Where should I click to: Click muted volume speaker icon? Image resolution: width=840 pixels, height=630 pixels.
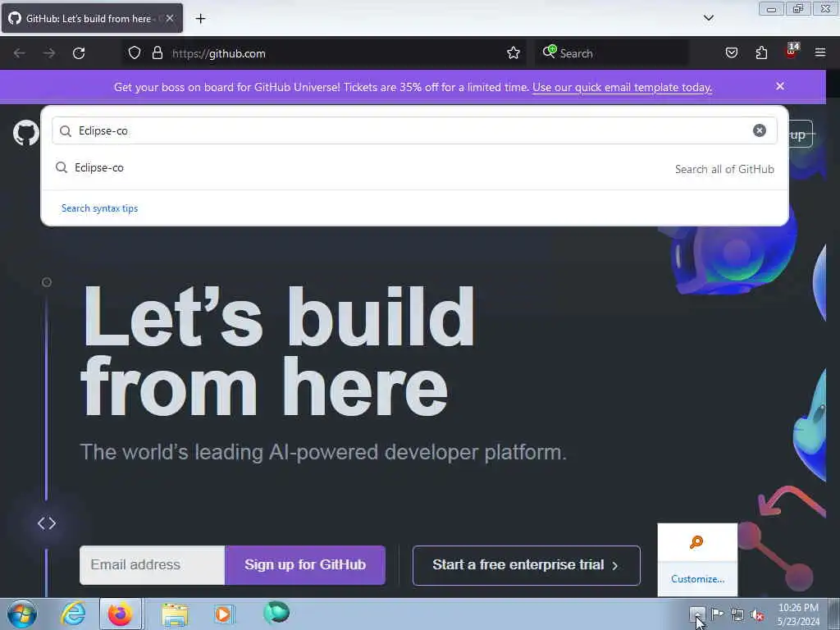757,615
